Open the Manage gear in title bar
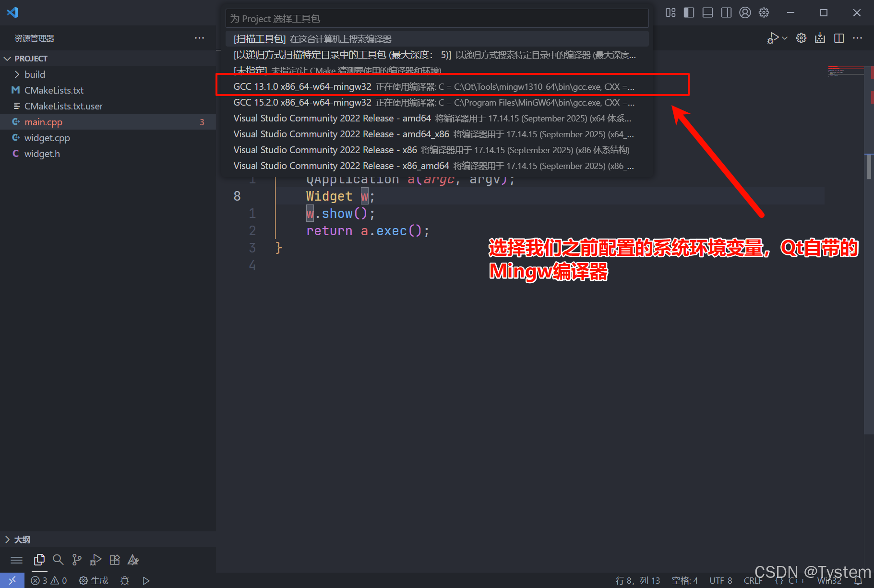Image resolution: width=874 pixels, height=588 pixels. coord(764,12)
